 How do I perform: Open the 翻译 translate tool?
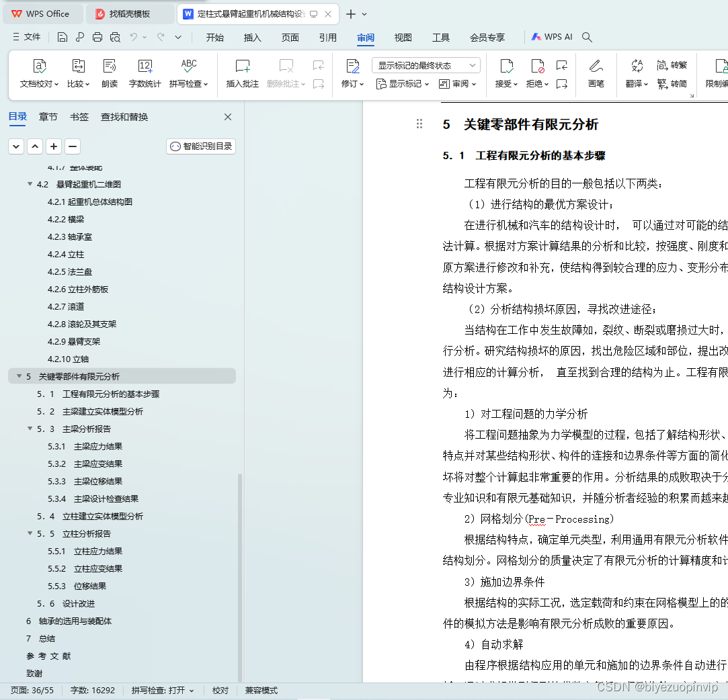(637, 73)
